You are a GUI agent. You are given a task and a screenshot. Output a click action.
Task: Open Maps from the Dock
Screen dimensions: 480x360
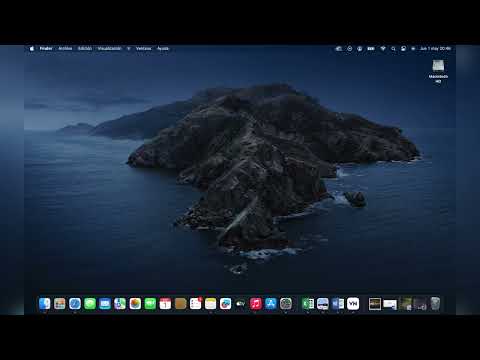(120, 304)
